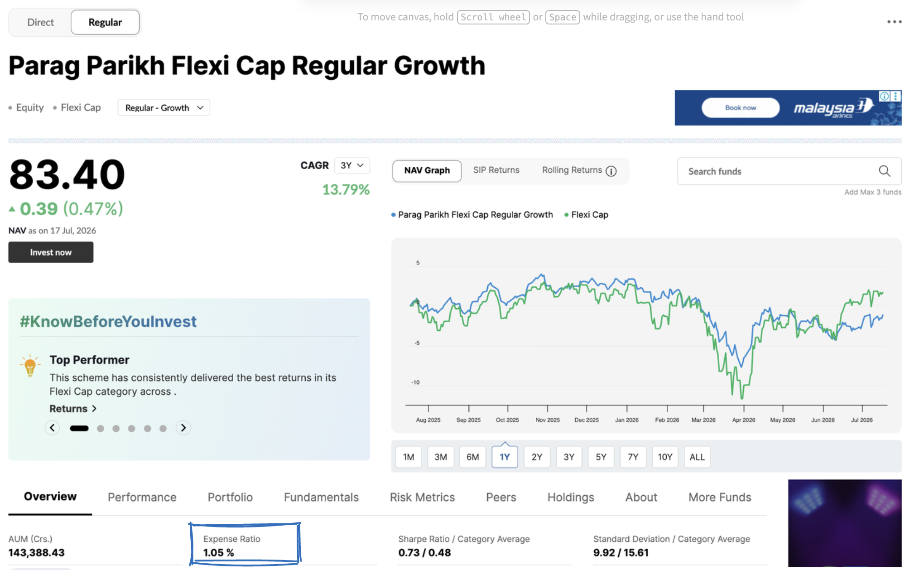Select the 2Y time range
924x570 pixels.
pos(537,457)
